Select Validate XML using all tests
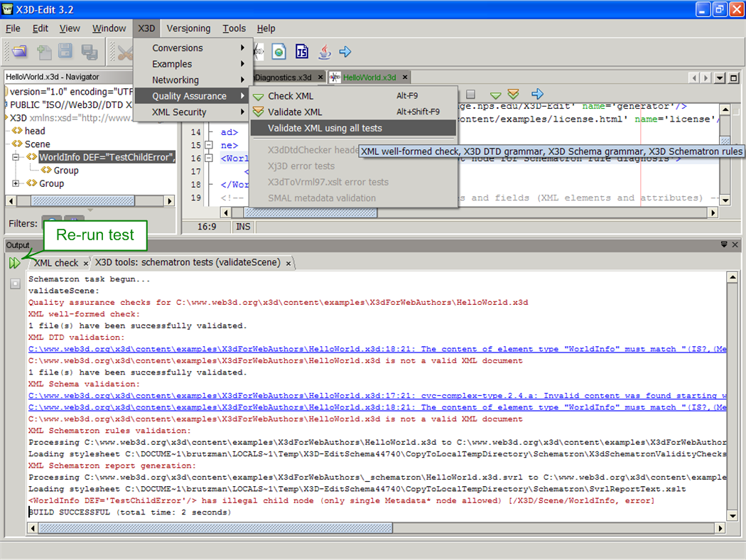 tap(352, 128)
